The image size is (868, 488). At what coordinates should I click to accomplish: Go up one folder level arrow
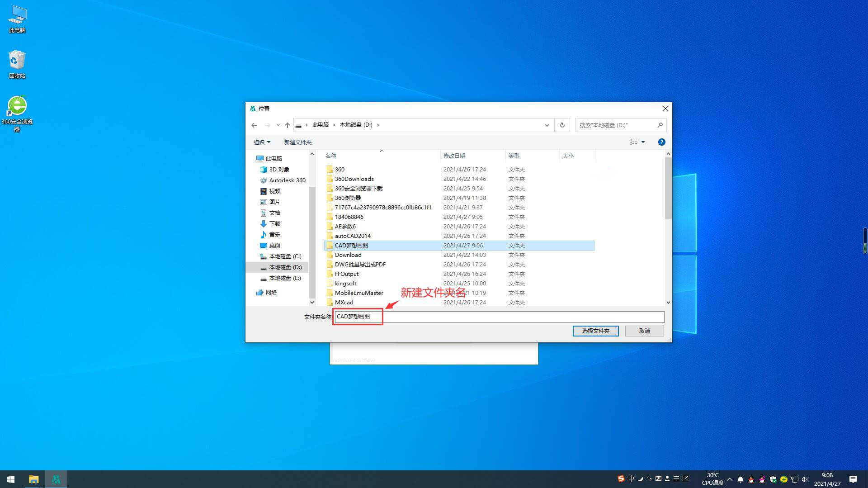(288, 125)
